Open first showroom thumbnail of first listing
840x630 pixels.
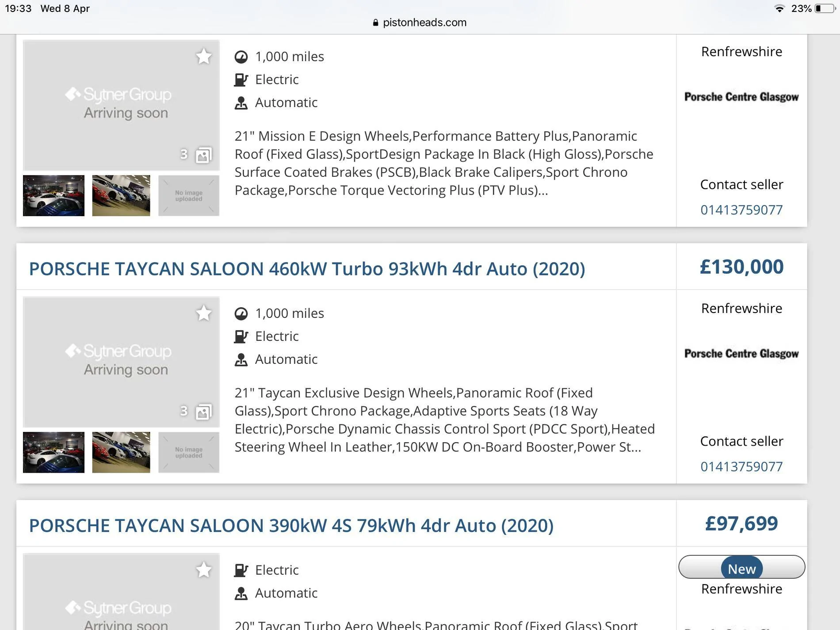click(53, 195)
